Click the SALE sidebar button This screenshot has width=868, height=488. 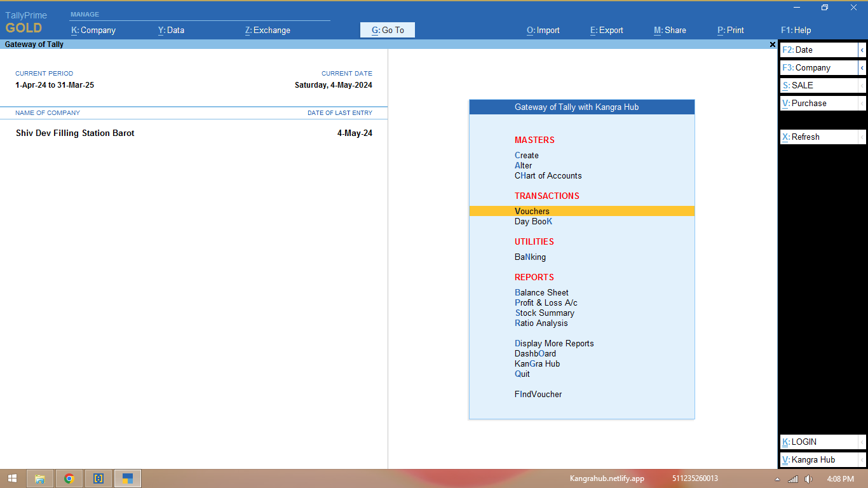pyautogui.click(x=818, y=85)
